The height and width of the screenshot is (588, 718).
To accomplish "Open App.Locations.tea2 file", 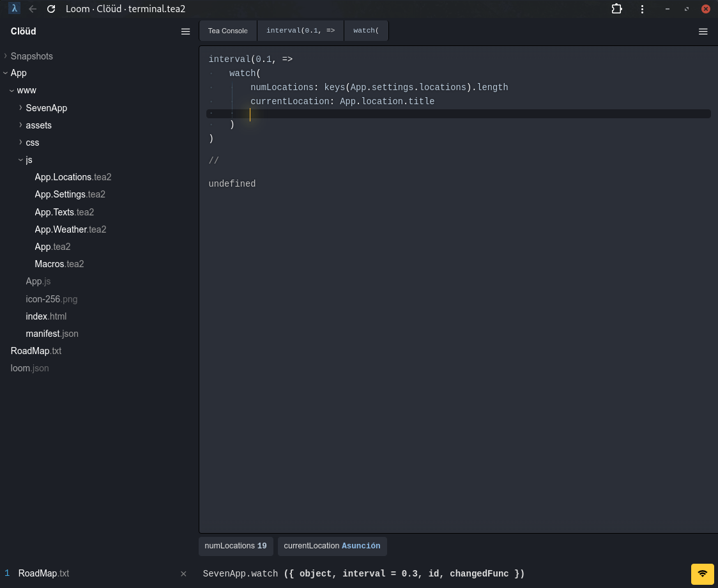I will 73,178.
